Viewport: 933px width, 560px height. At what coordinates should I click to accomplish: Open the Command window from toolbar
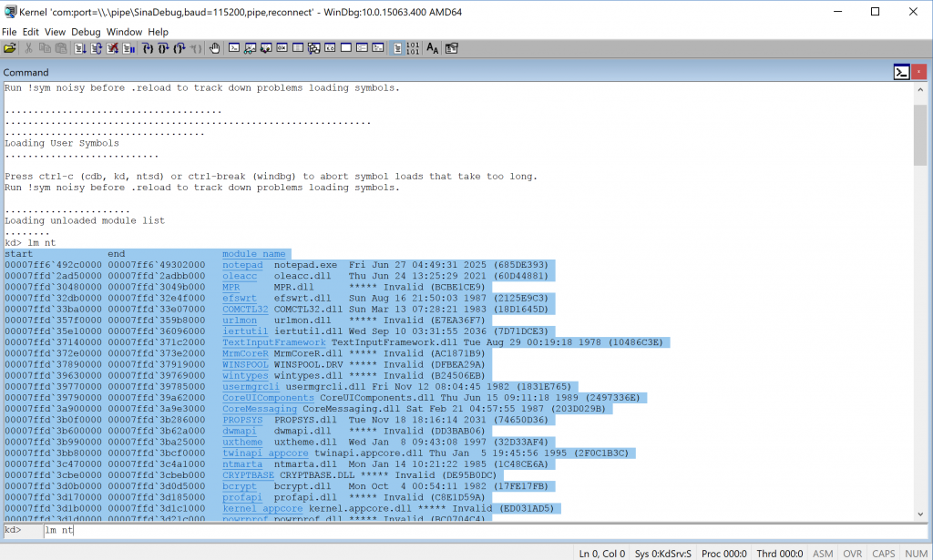click(234, 49)
